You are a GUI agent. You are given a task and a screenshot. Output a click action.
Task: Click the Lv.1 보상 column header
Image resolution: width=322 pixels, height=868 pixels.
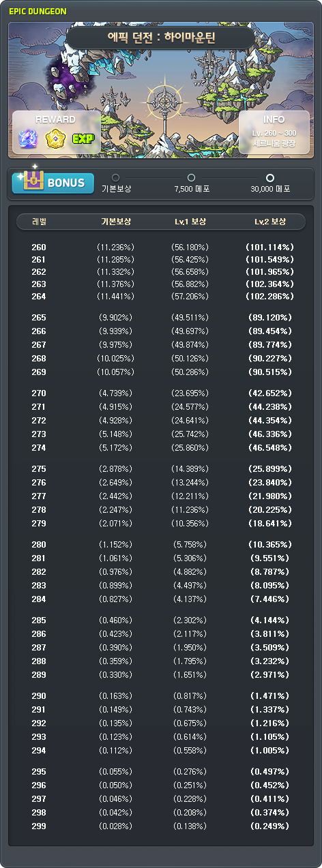(x=190, y=222)
